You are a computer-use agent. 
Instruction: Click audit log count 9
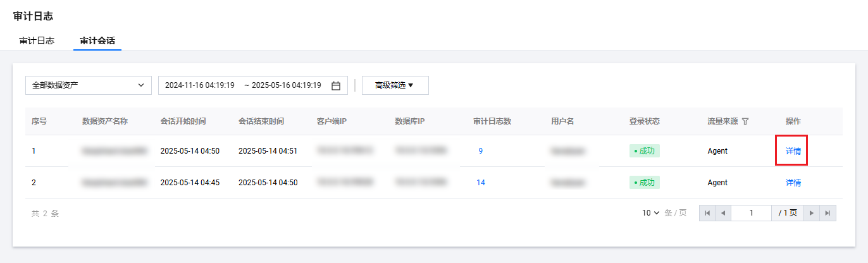481,151
